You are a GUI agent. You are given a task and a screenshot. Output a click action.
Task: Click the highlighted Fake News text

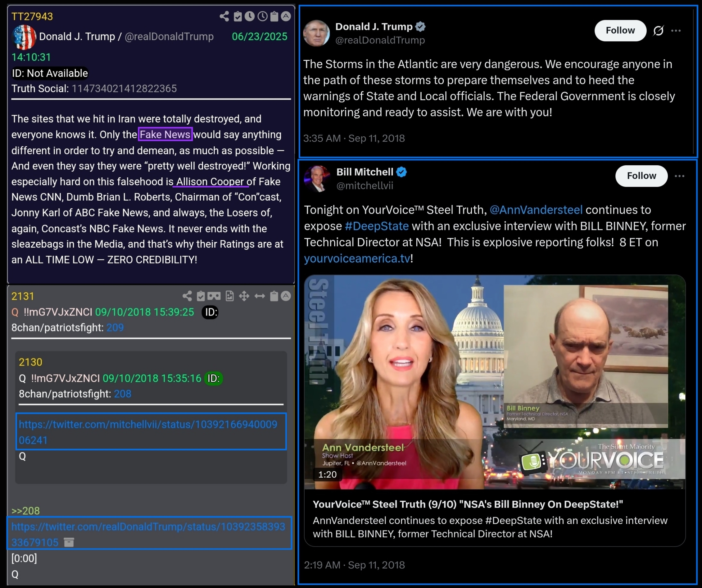point(165,134)
